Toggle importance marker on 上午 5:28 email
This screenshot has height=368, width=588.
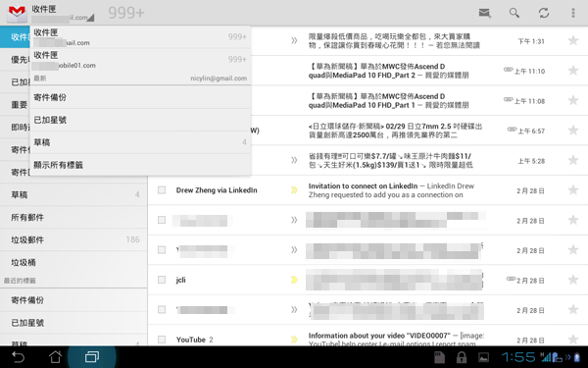pyautogui.click(x=294, y=160)
